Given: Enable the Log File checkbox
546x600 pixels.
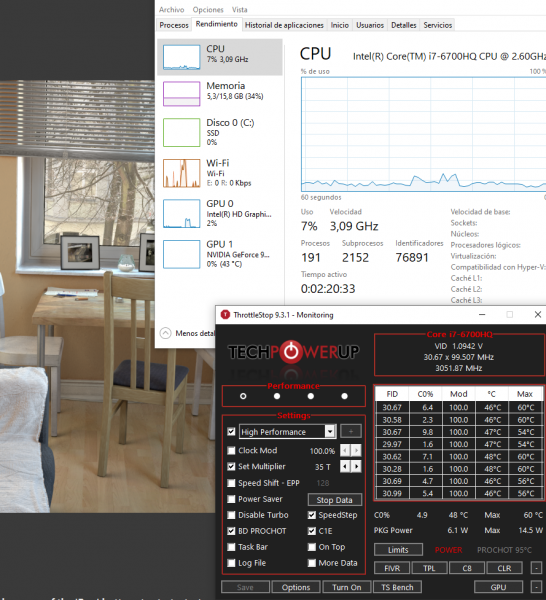Looking at the screenshot, I should click(x=231, y=563).
